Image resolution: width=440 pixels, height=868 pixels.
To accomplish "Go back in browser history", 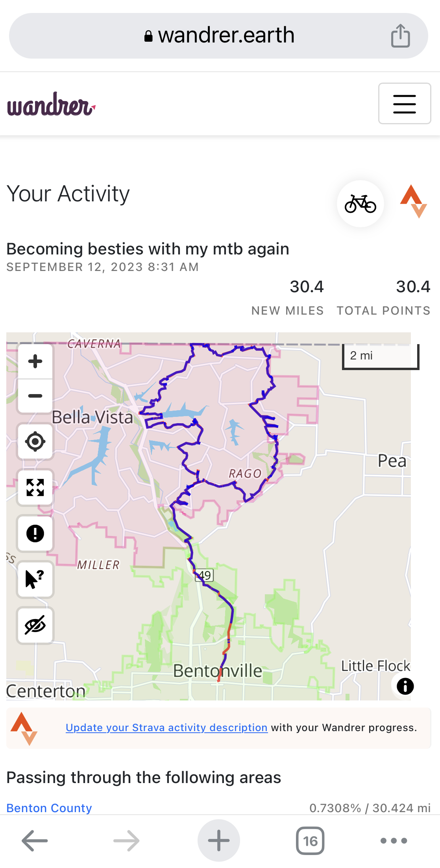I will (x=35, y=840).
